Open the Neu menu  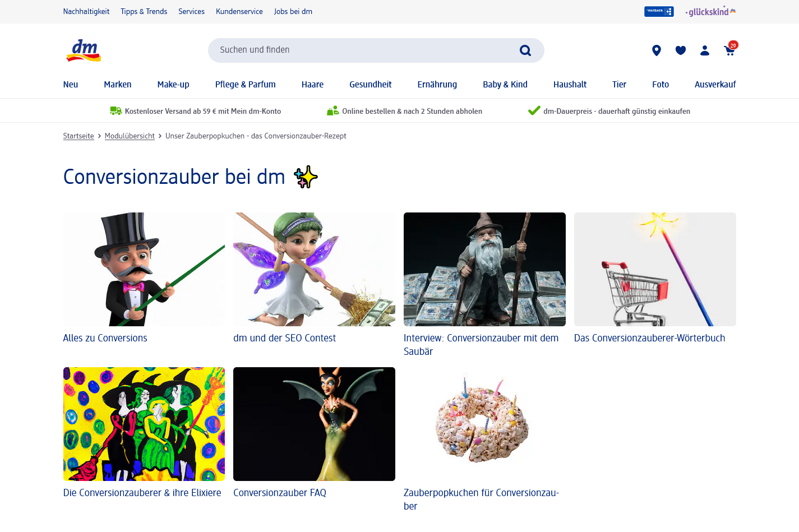click(x=71, y=85)
